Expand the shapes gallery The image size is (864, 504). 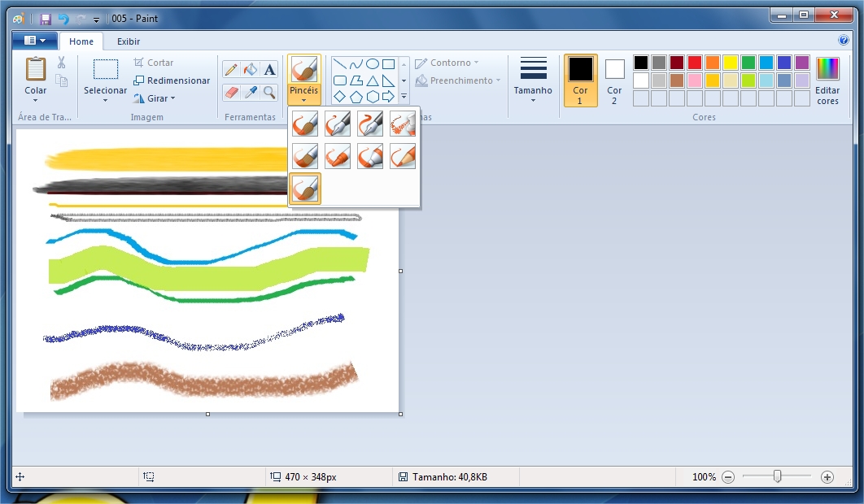tap(404, 96)
